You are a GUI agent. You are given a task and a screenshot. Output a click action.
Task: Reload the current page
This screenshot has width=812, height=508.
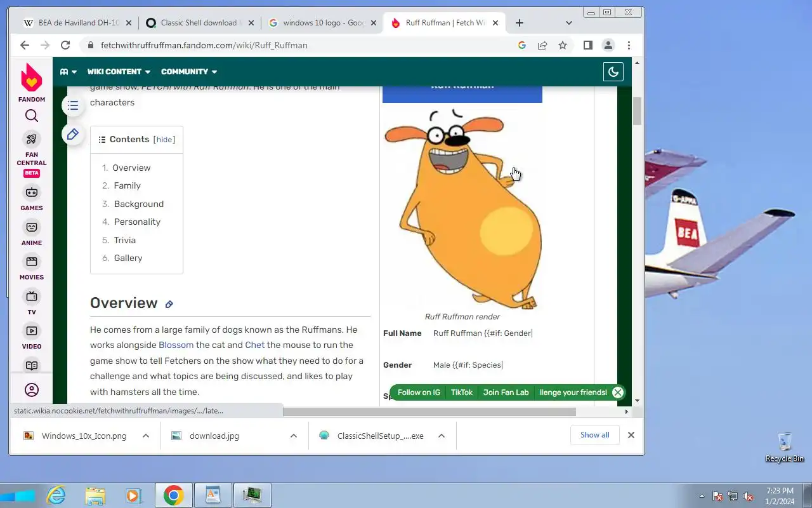click(x=65, y=45)
